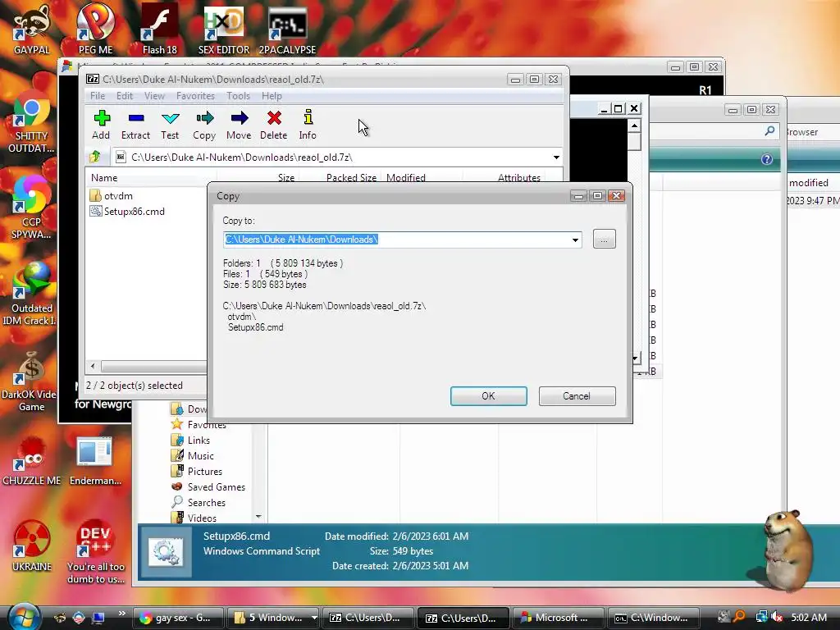The height and width of the screenshot is (630, 840).
Task: Open the Chrome desktop shortcut
Action: click(x=32, y=121)
